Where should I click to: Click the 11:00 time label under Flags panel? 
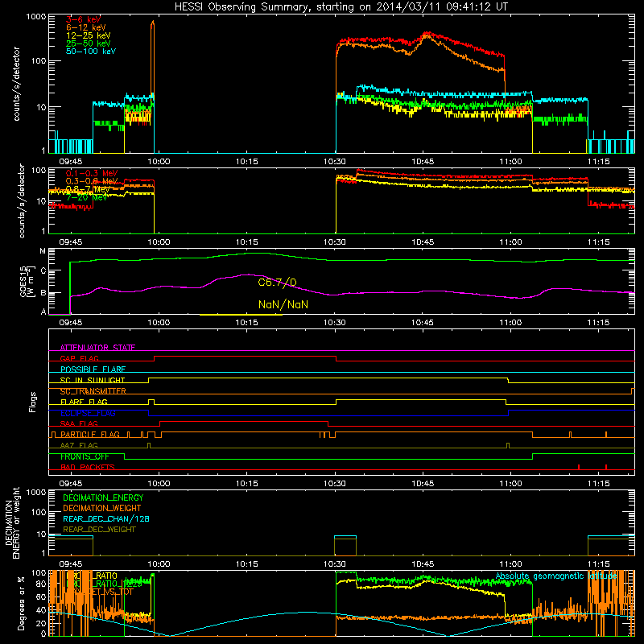point(510,484)
